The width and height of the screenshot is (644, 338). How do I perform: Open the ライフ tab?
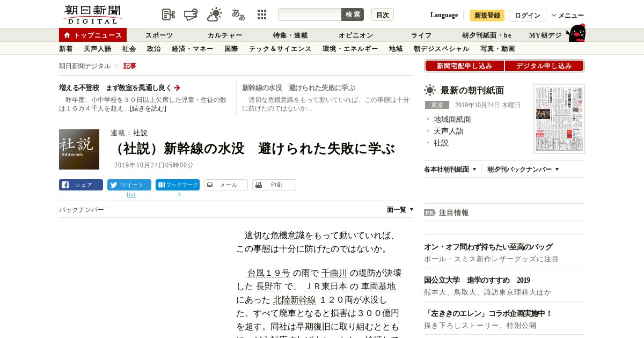coord(421,35)
